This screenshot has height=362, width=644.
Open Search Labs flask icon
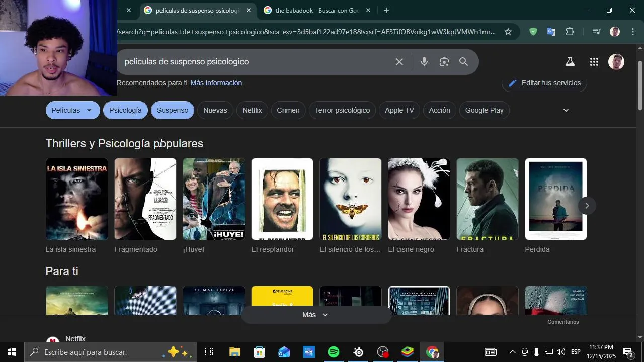[570, 62]
